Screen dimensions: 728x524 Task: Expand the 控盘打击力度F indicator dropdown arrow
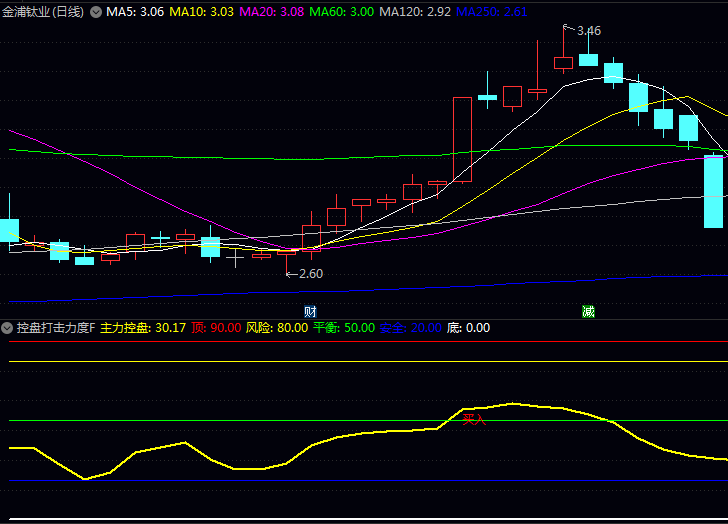pyautogui.click(x=8, y=328)
